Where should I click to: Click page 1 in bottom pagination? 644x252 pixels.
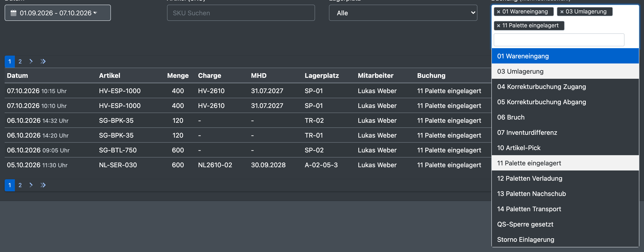pos(10,185)
